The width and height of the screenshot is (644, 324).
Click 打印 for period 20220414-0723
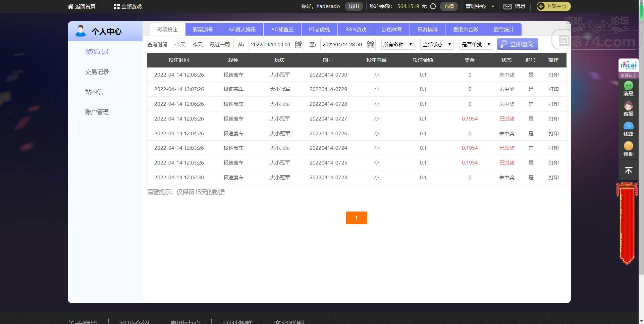(x=554, y=178)
